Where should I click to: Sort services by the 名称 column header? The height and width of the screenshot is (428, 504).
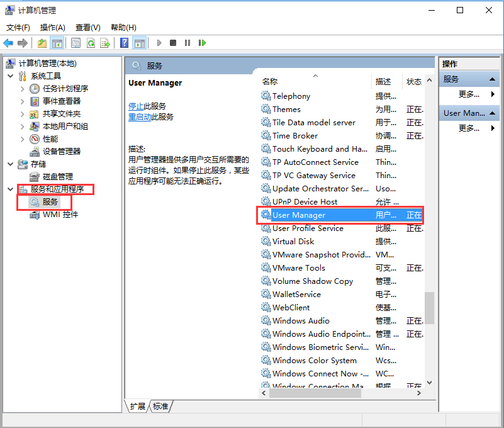click(315, 81)
